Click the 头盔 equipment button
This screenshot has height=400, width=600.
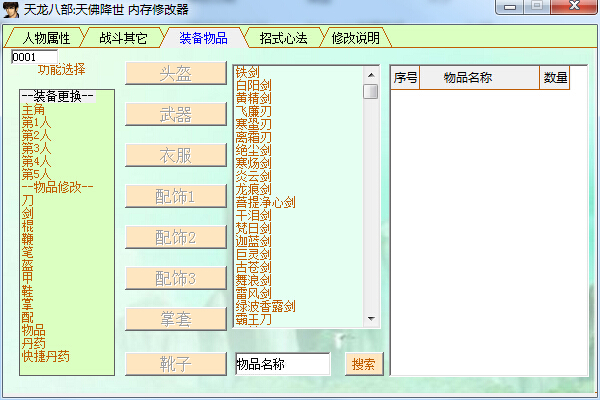click(x=176, y=73)
